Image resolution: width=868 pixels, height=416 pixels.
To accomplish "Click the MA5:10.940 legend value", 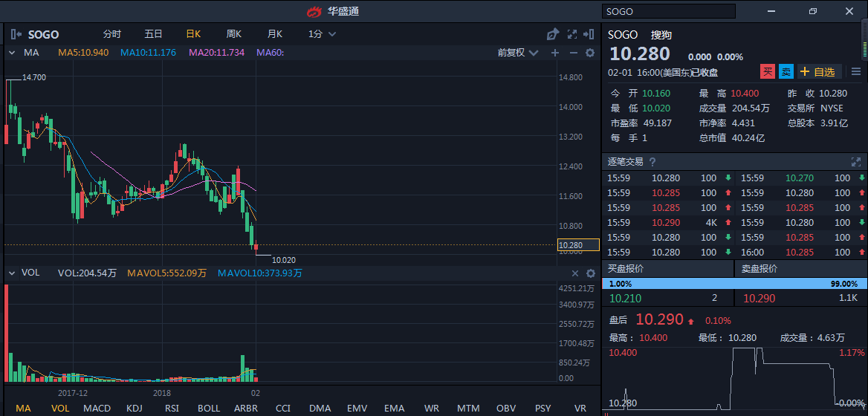I will coord(83,53).
